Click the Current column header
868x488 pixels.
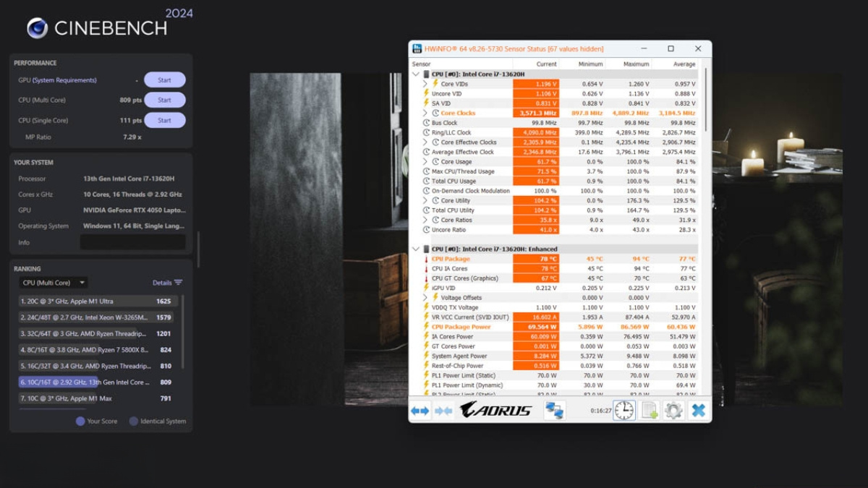click(x=536, y=64)
